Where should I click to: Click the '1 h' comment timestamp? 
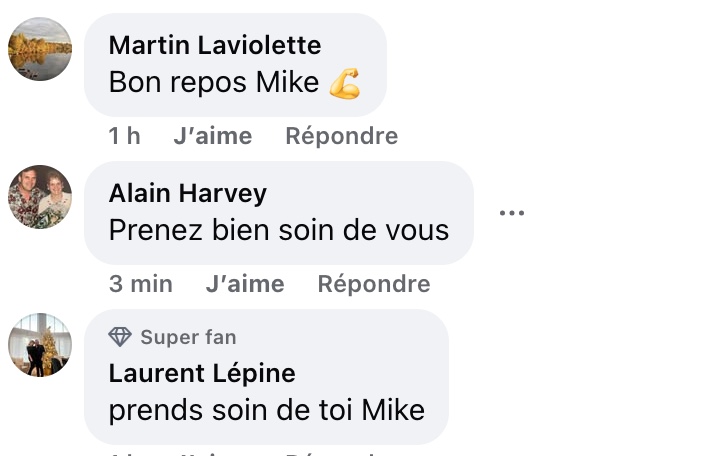coord(124,136)
